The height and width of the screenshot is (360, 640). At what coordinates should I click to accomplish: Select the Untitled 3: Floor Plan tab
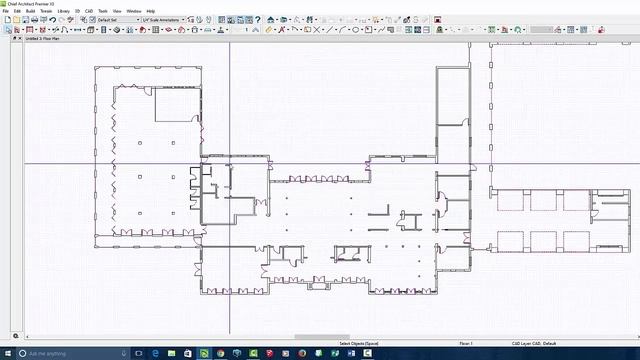tap(42, 38)
